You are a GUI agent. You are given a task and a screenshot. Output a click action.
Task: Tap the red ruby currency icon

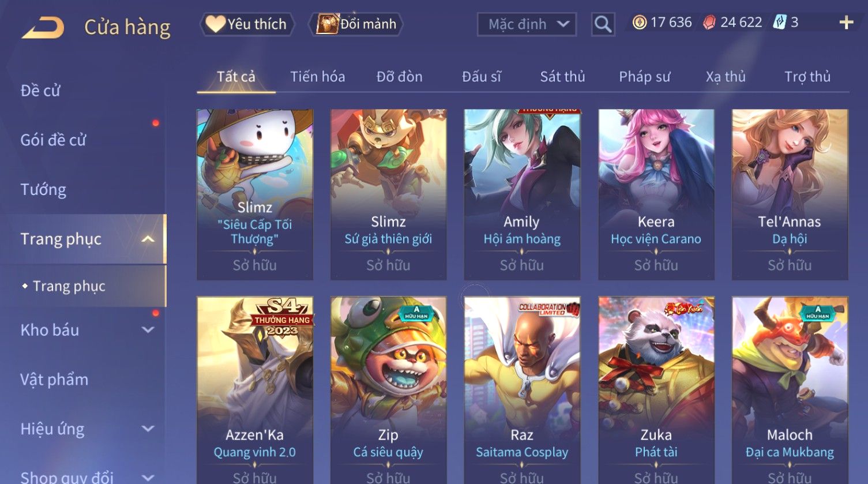coord(709,22)
